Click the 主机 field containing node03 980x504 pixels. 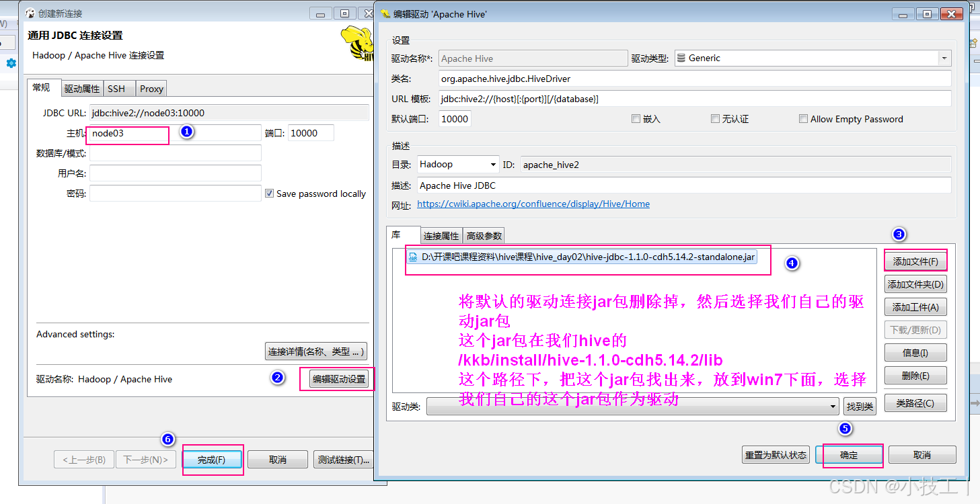(175, 133)
